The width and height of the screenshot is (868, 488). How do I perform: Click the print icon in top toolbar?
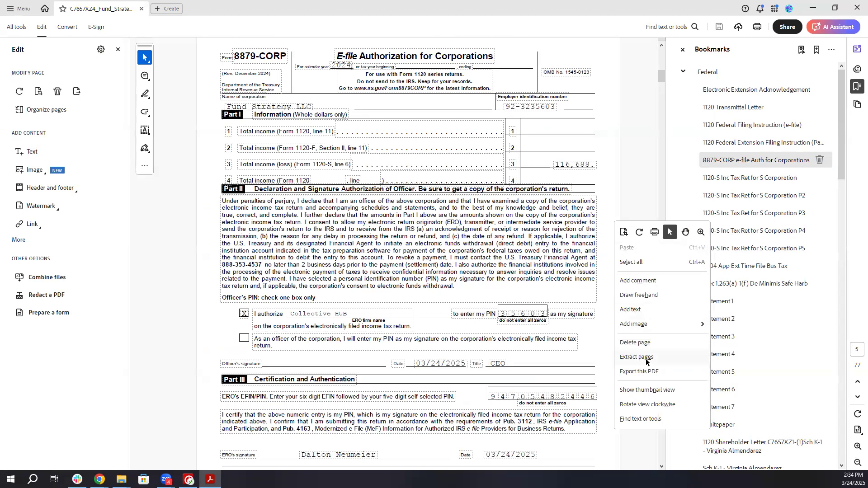pos(757,27)
